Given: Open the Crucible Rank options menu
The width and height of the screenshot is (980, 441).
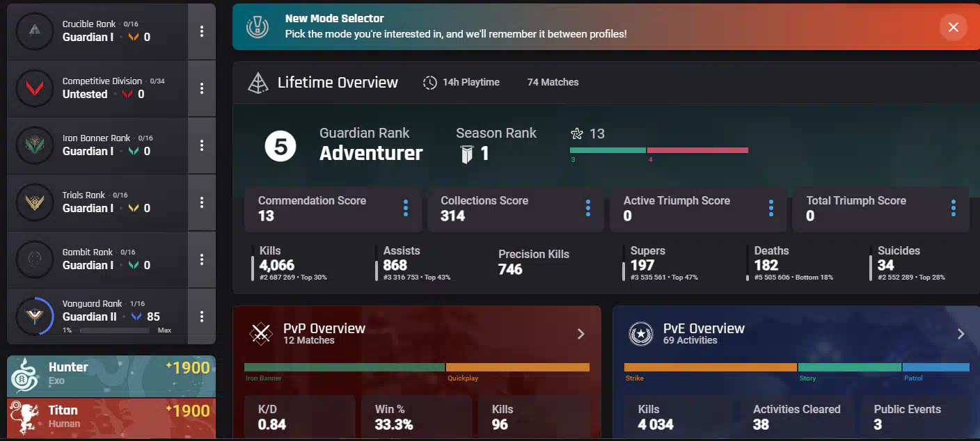Looking at the screenshot, I should pos(202,31).
